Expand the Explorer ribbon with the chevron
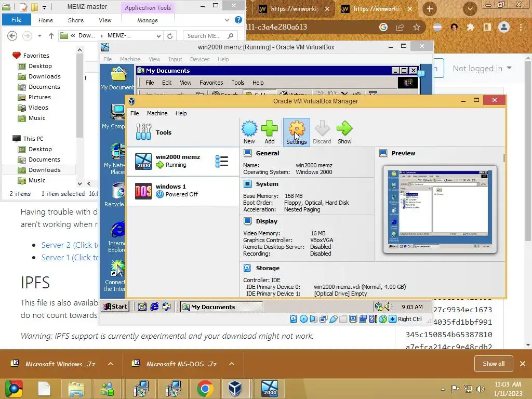 pyautogui.click(x=227, y=20)
